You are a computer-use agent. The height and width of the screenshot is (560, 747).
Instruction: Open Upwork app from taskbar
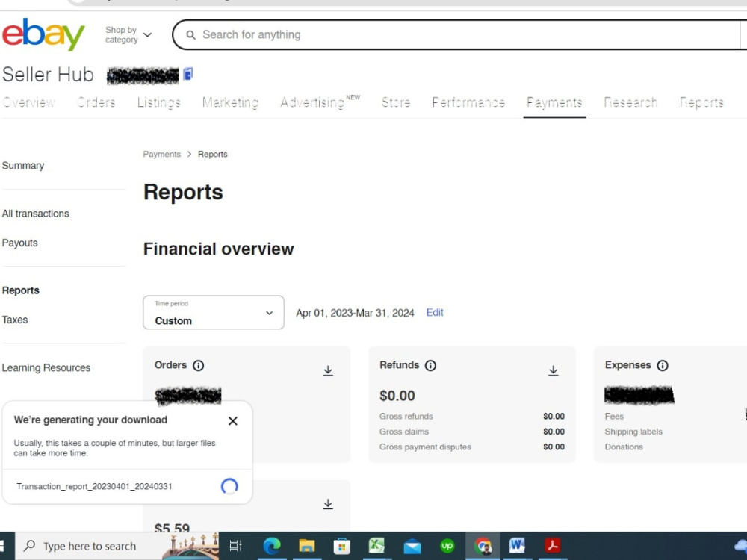click(447, 546)
